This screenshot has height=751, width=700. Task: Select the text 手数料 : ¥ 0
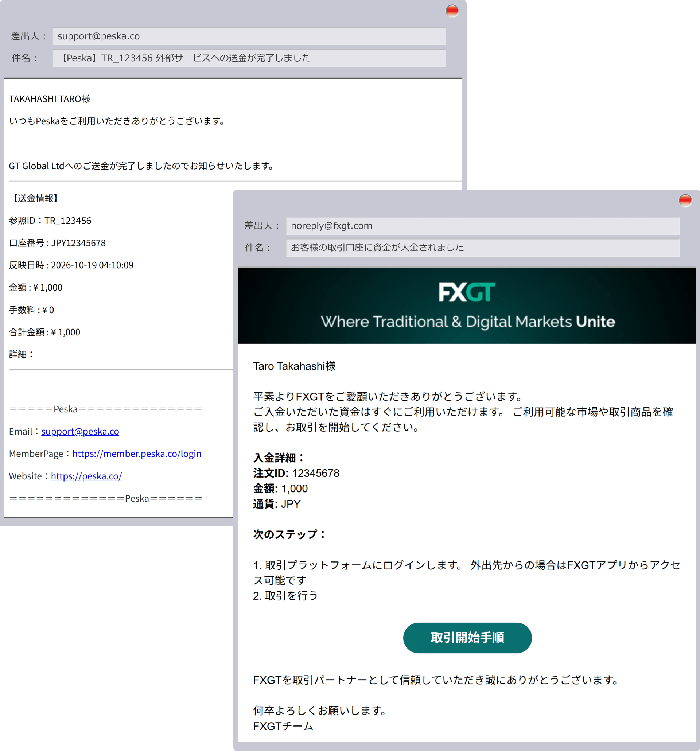[32, 310]
